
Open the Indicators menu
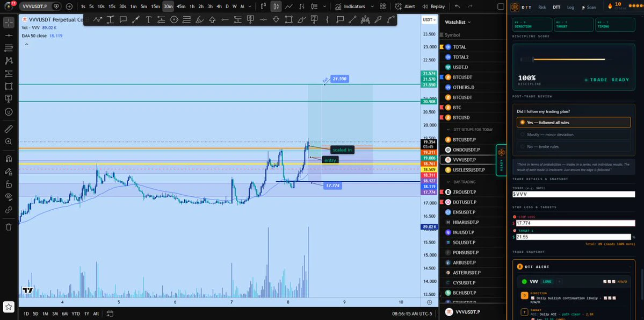point(350,6)
